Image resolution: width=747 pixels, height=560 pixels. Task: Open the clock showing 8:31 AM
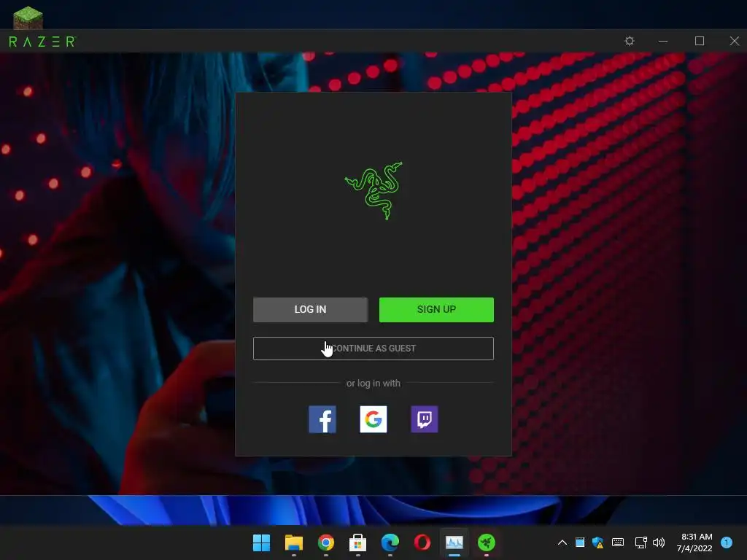tap(695, 542)
